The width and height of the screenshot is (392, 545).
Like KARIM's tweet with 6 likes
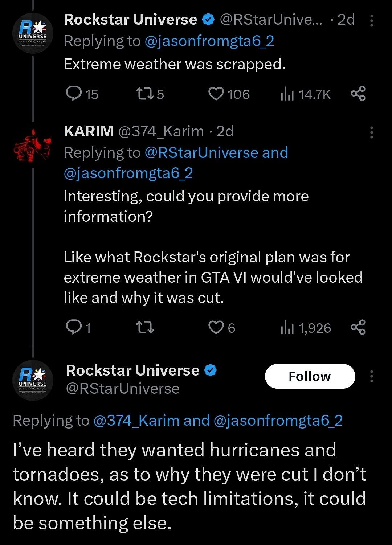click(x=216, y=328)
